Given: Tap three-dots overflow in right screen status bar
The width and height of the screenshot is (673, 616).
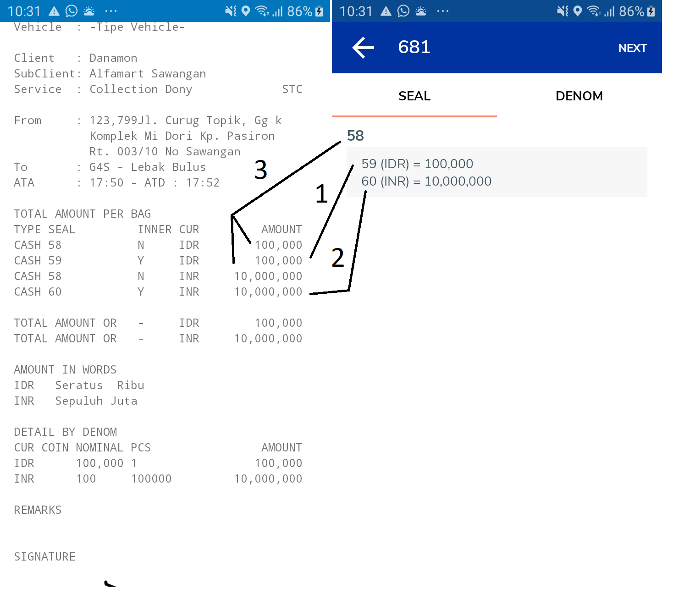Looking at the screenshot, I should (x=443, y=11).
